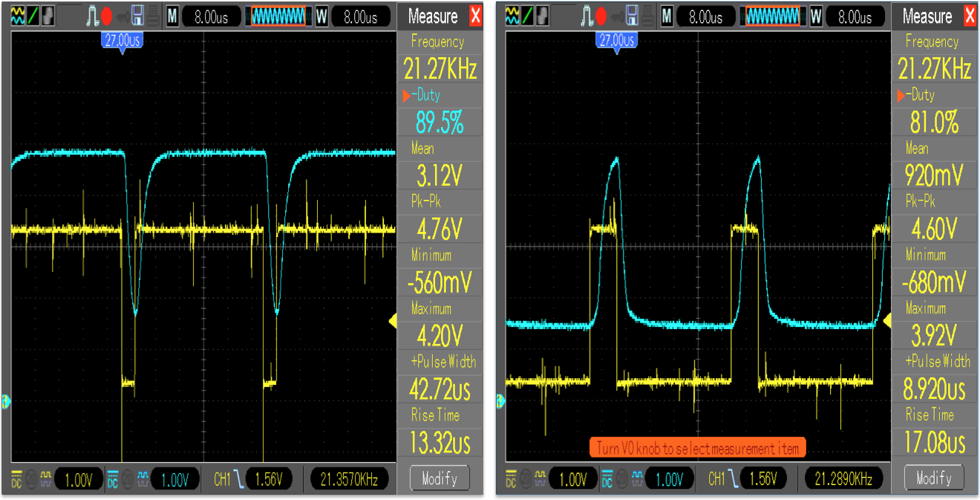This screenshot has width=980, height=500.
Task: Click the waveform display icon at top-left of left scope
Action: 17,16
